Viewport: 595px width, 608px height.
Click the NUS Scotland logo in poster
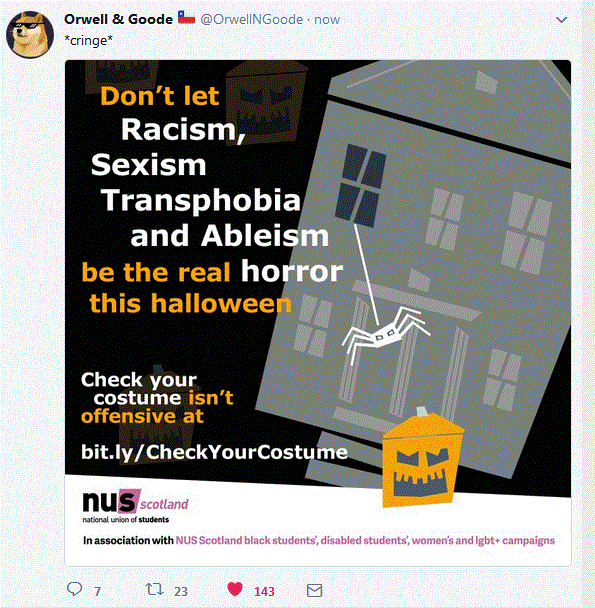(x=135, y=506)
